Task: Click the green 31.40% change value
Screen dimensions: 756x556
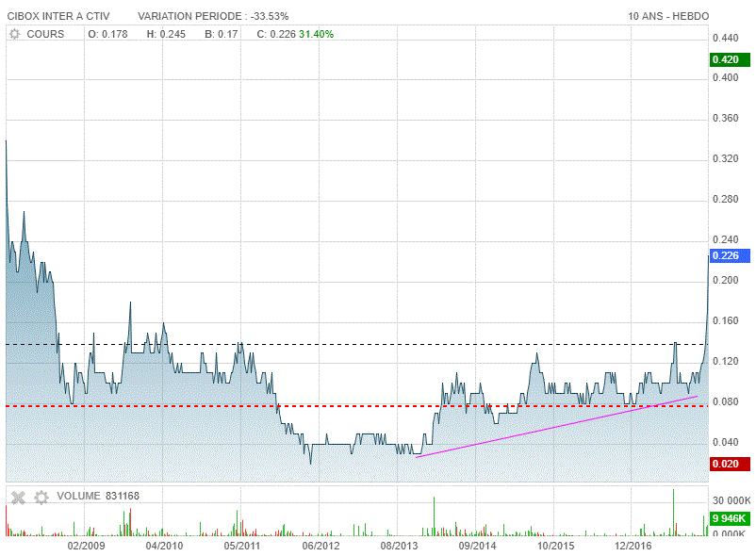Action: pyautogui.click(x=317, y=34)
